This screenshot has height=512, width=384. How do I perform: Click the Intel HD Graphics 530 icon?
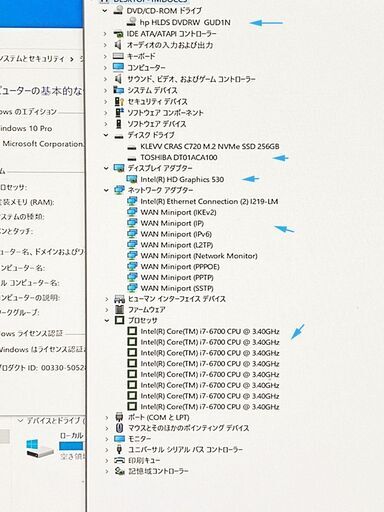132,179
